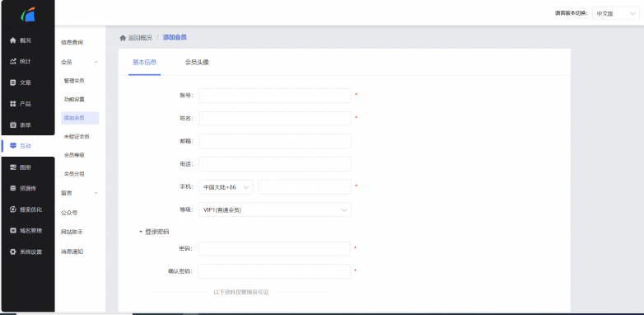
Task: Select the 基本信息 tab
Action: [x=144, y=63]
